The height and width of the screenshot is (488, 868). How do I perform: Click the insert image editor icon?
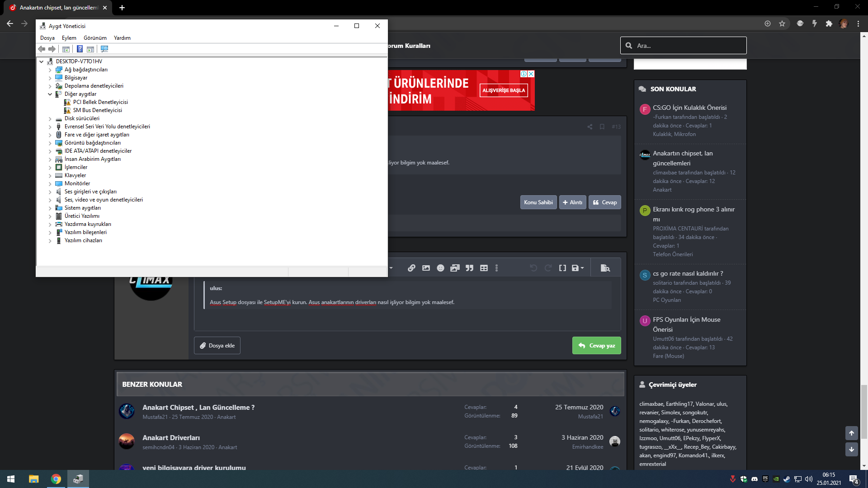point(426,268)
